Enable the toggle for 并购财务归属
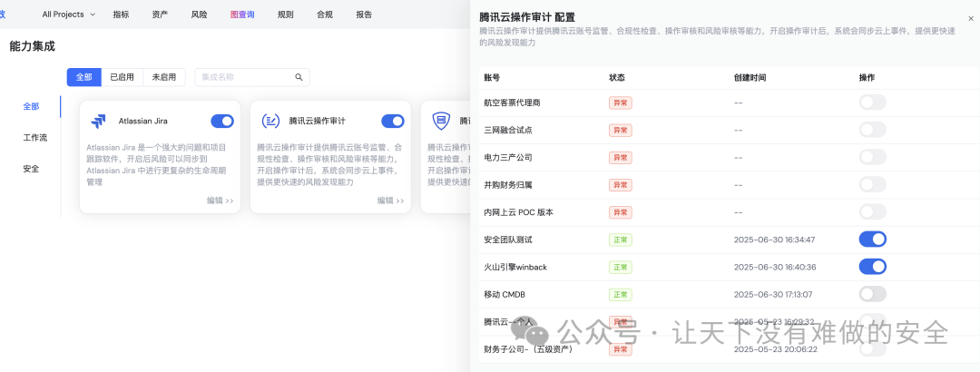This screenshot has width=980, height=372. (x=873, y=184)
